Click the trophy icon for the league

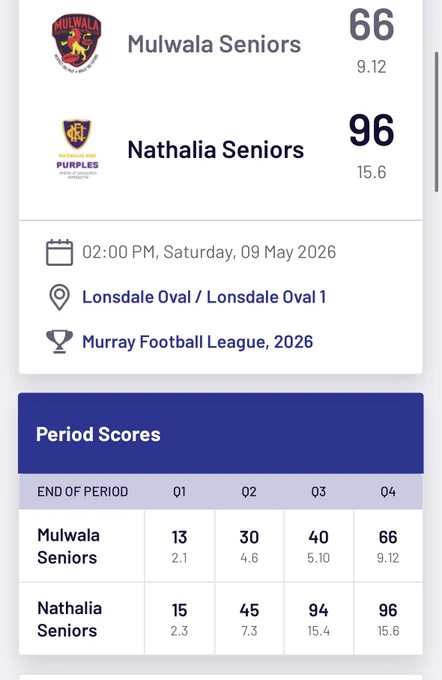(x=59, y=342)
